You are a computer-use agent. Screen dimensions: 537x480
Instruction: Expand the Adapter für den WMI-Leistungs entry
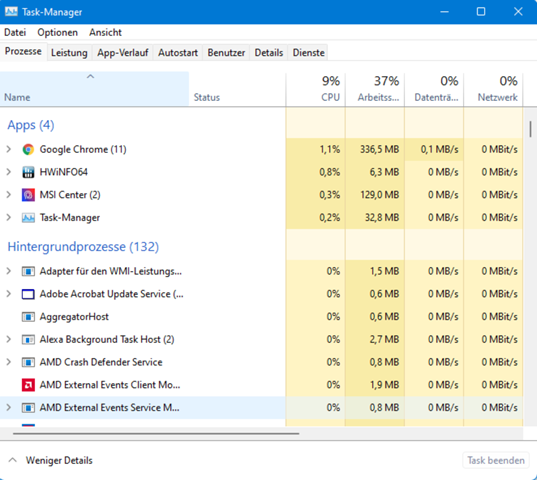(9, 271)
